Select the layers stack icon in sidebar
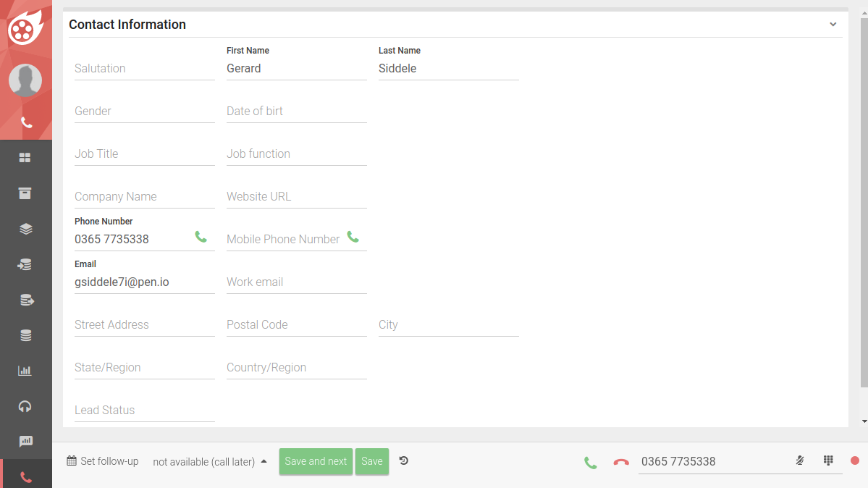This screenshot has height=488, width=868. pos(25,229)
